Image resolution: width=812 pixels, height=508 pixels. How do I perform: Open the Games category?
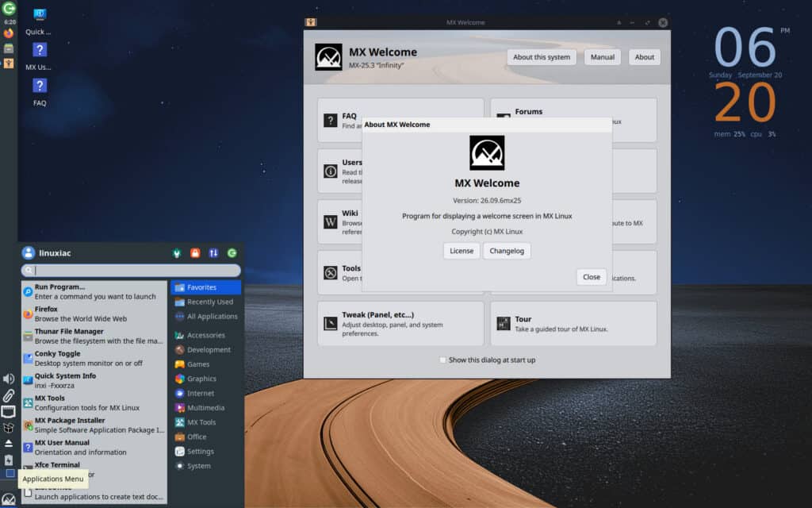[x=205, y=364]
